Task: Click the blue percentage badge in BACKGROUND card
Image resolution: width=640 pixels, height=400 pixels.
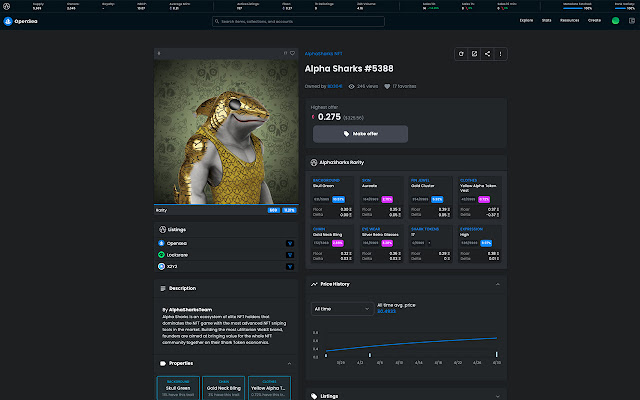Action: 338,199
